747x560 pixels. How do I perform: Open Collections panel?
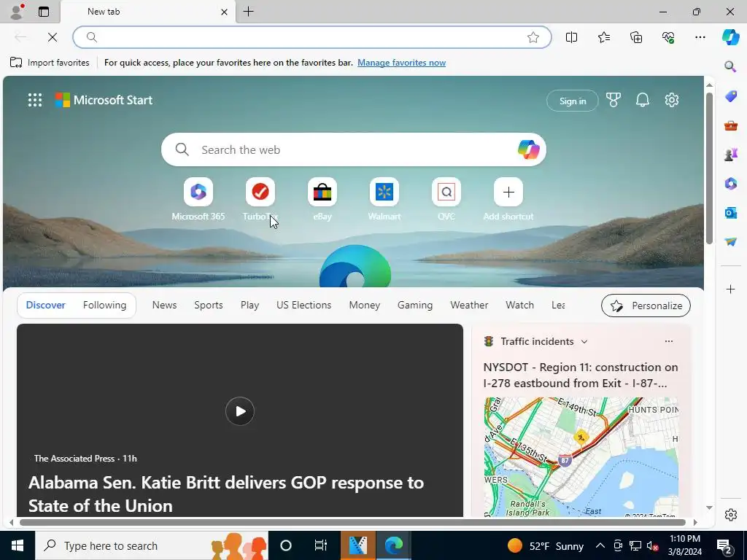point(636,37)
